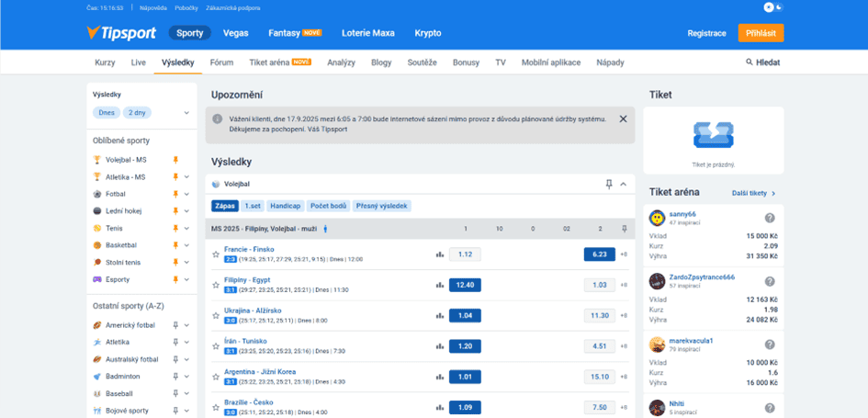Unpin Fotbal from favorite sports
The width and height of the screenshot is (868, 418).
[175, 194]
